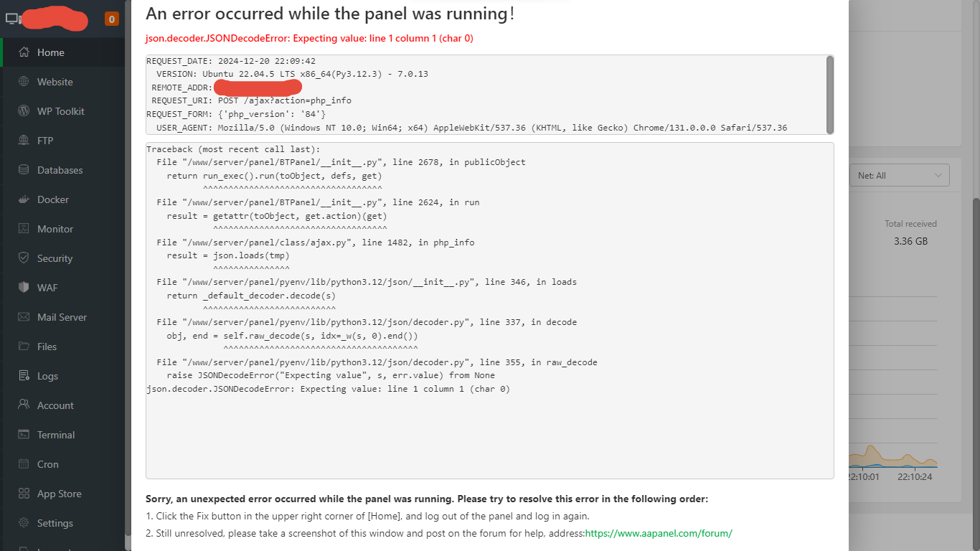Go to the Monitor section
This screenshot has height=551, width=980.
(x=55, y=229)
